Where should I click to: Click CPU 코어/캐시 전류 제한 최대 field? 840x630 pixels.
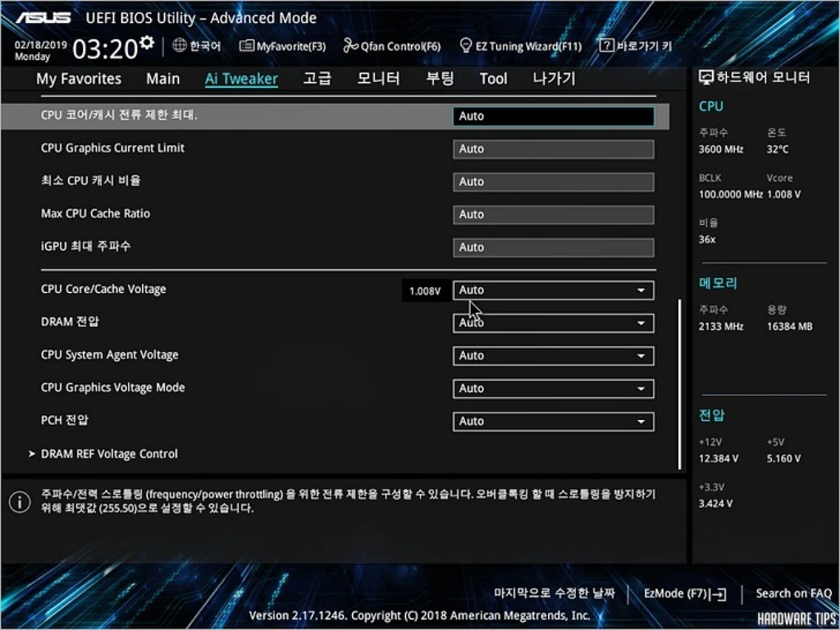click(x=554, y=116)
